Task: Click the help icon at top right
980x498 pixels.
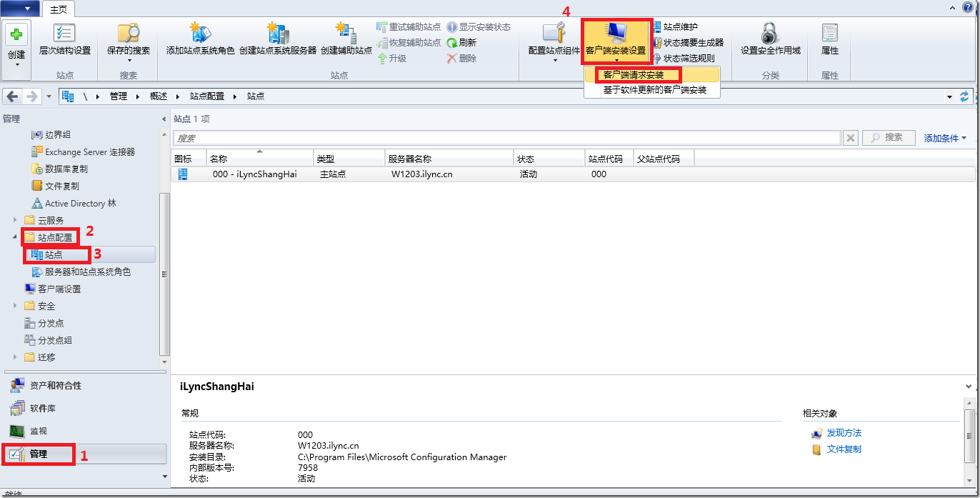Action: click(x=968, y=7)
